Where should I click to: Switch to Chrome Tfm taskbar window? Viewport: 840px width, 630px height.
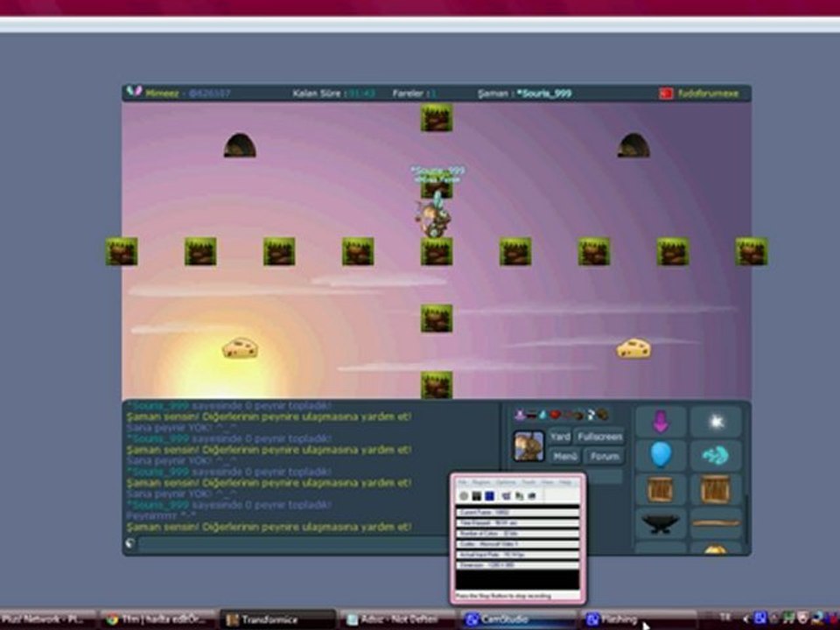click(159, 619)
